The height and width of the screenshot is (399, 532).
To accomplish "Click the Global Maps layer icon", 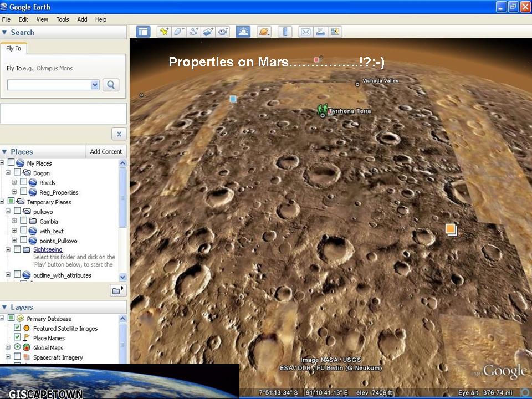I will [27, 347].
